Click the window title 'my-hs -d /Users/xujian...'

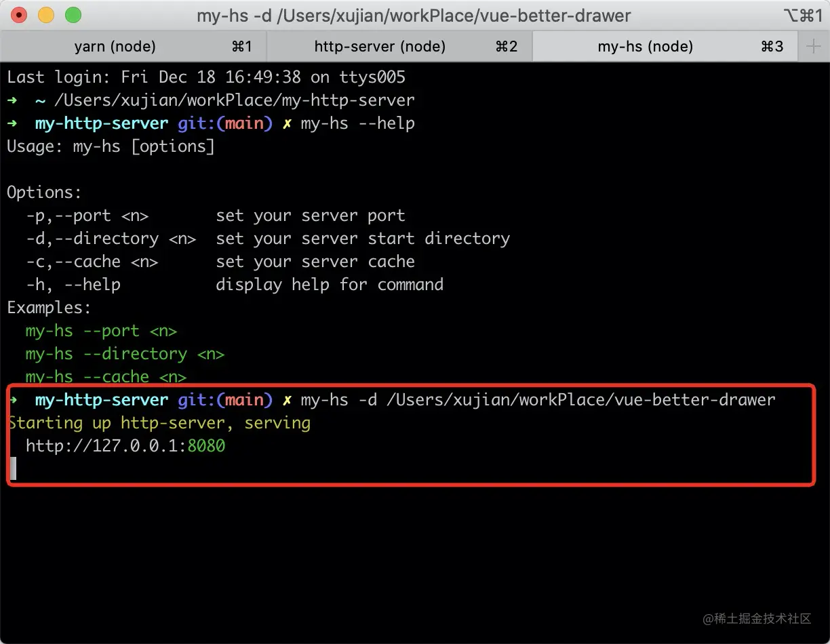coord(414,16)
